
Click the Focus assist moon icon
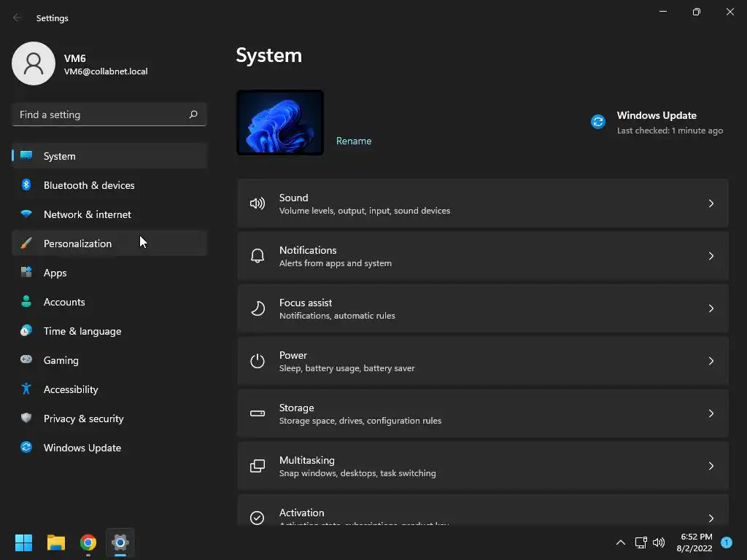pyautogui.click(x=258, y=308)
